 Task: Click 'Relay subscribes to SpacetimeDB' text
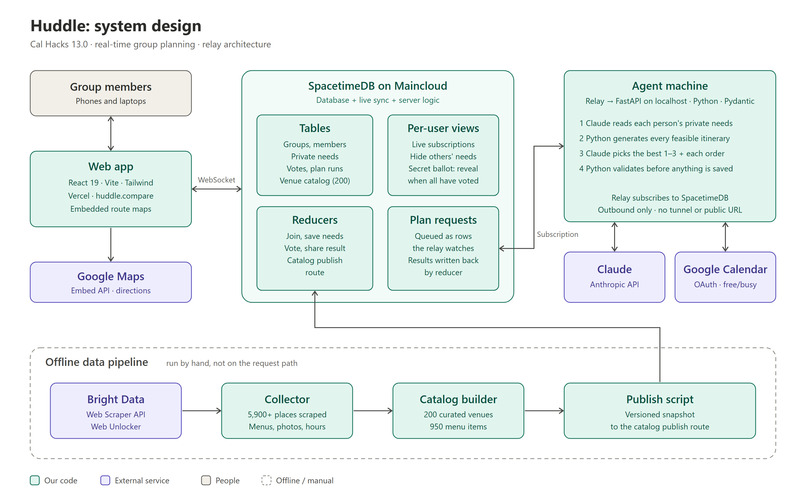point(670,198)
